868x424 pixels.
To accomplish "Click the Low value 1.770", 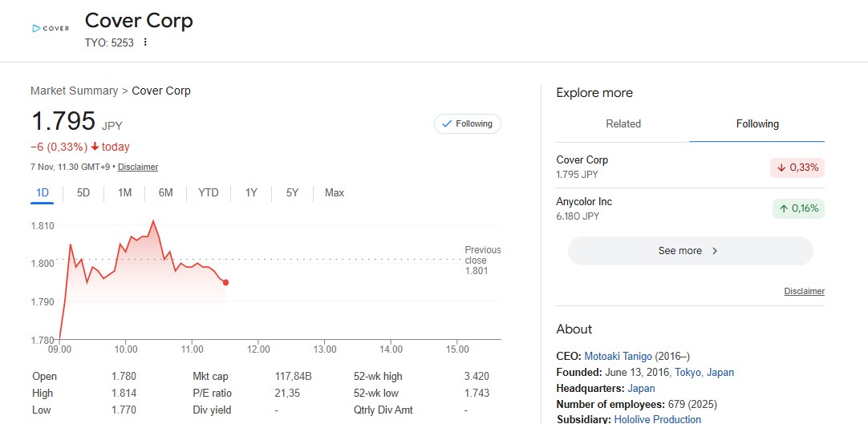I will point(124,410).
